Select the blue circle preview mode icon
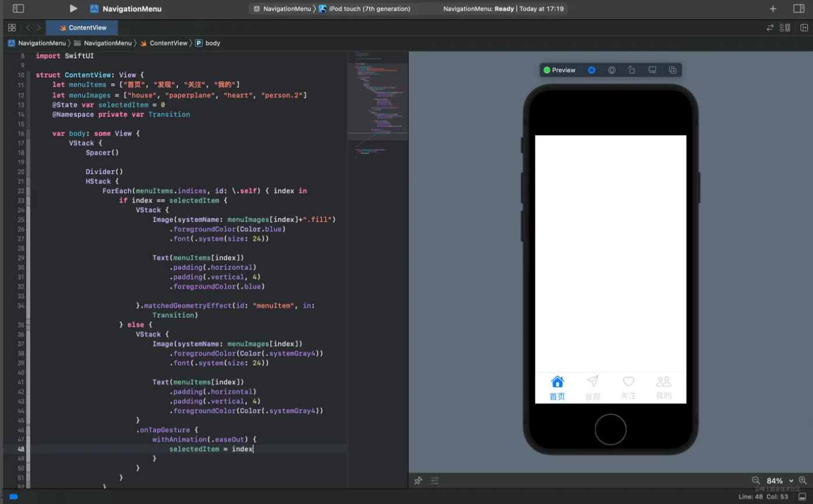Image resolution: width=813 pixels, height=504 pixels. coord(591,70)
